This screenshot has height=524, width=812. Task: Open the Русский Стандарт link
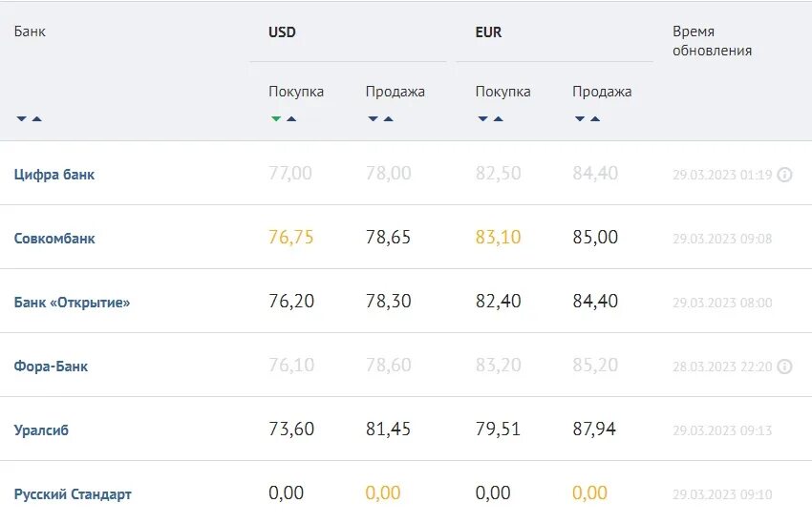pyautogui.click(x=73, y=494)
